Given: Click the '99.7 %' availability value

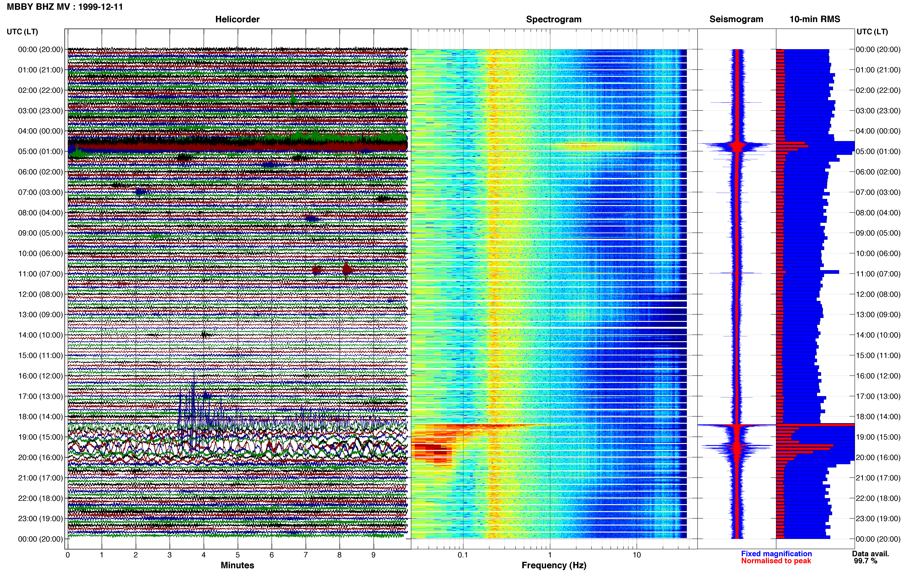Looking at the screenshot, I should 865,561.
